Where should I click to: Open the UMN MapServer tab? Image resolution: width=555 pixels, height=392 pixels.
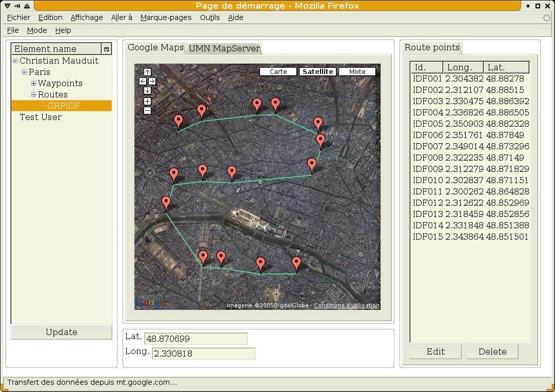(224, 49)
